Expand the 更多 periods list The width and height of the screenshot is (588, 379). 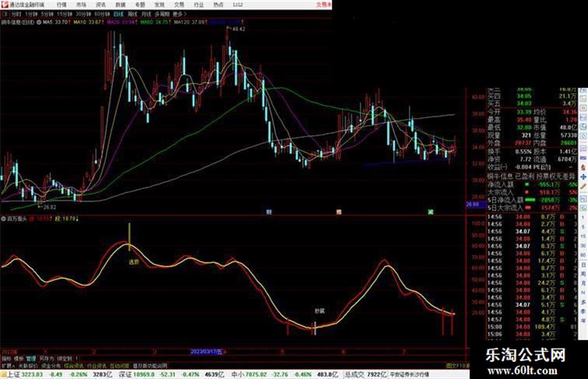180,14
